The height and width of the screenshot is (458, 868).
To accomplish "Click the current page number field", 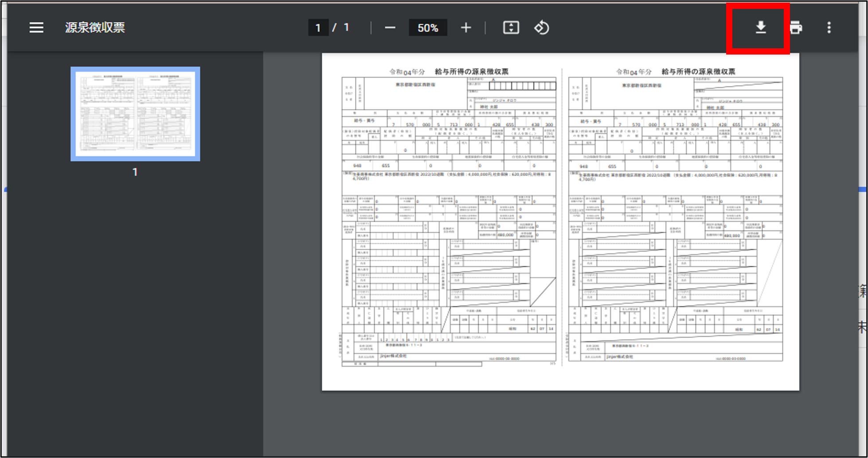I will pos(318,28).
